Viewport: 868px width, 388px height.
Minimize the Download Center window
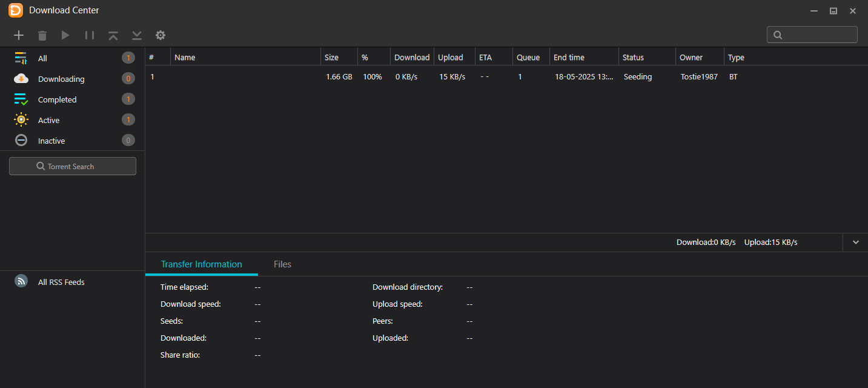tap(814, 11)
